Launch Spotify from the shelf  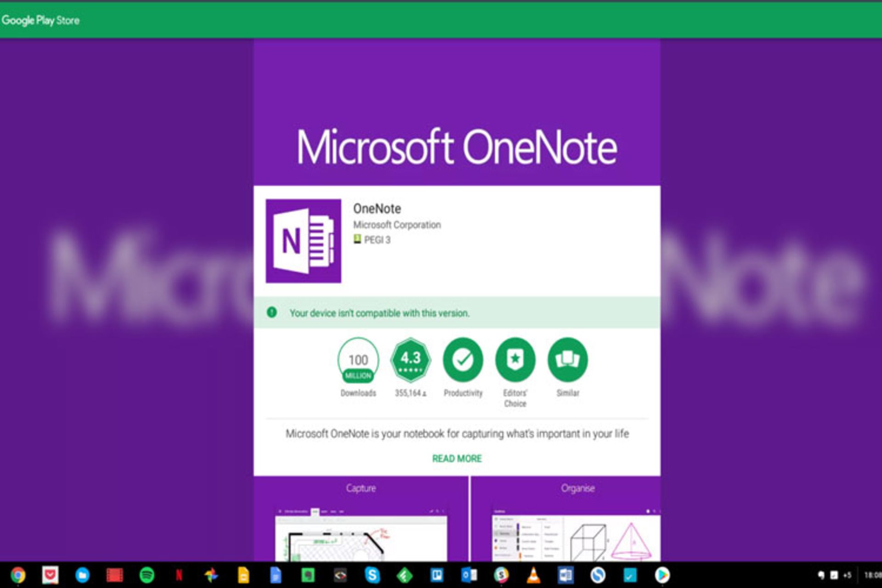click(x=147, y=575)
